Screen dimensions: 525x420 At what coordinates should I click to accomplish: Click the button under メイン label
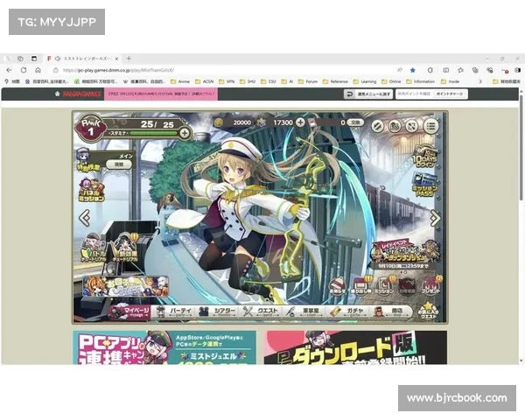point(119,164)
